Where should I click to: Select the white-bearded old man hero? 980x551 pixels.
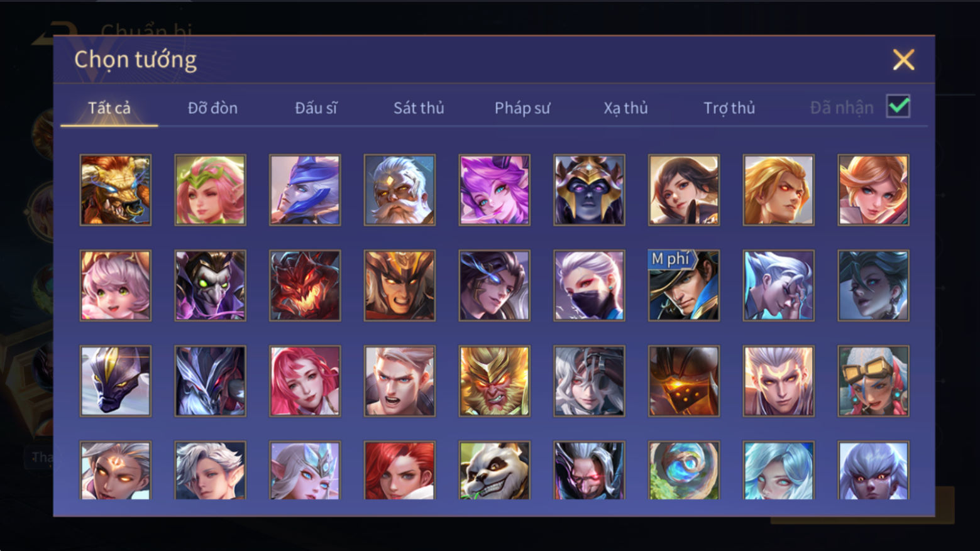(399, 190)
